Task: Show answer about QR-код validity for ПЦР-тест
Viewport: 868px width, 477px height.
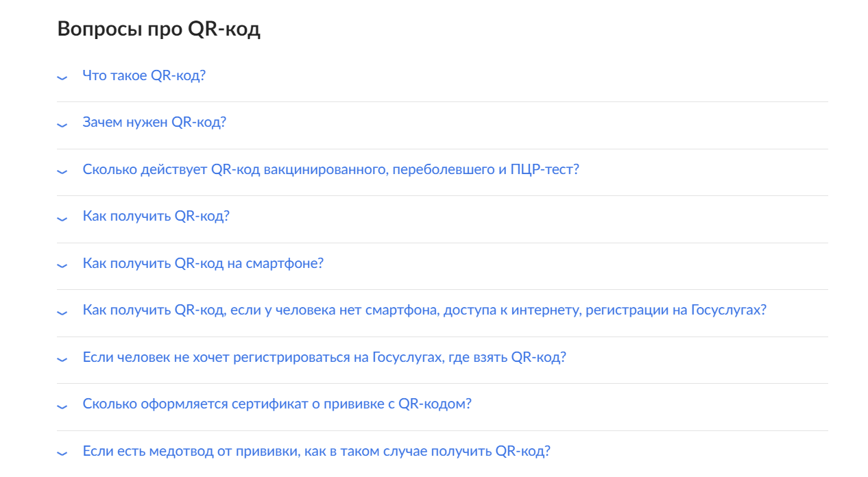Action: (330, 169)
